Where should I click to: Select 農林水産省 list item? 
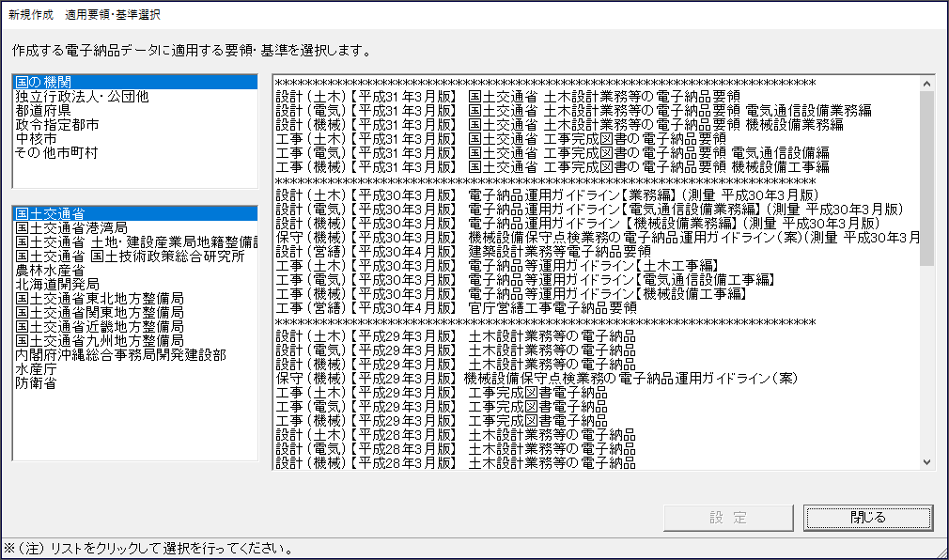click(135, 270)
